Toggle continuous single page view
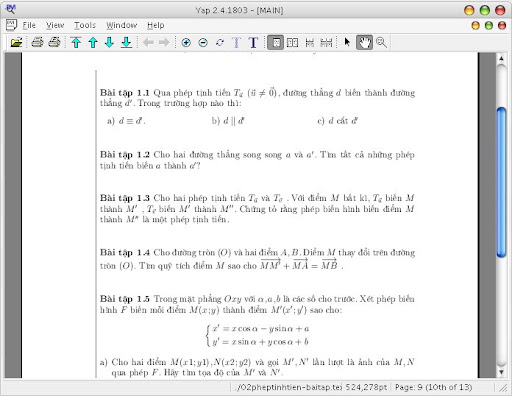 (310, 43)
